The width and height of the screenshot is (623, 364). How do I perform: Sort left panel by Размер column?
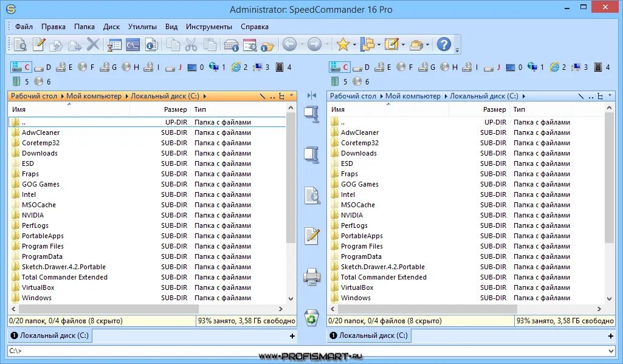click(x=175, y=109)
